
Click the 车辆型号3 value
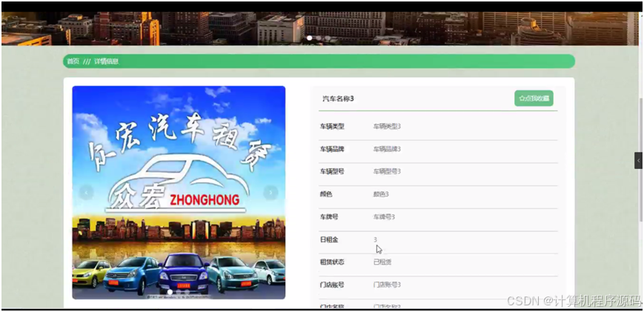click(387, 172)
